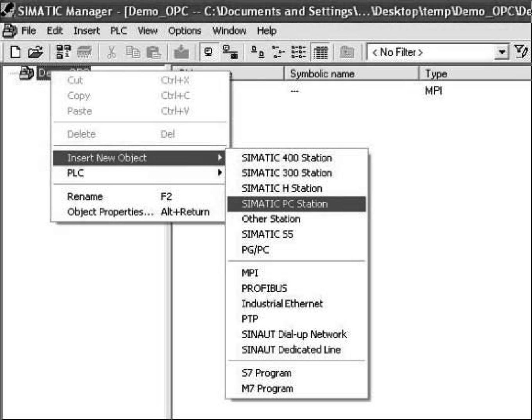Insert a SIMATIC PC Station
The image size is (532, 420).
pyautogui.click(x=296, y=204)
